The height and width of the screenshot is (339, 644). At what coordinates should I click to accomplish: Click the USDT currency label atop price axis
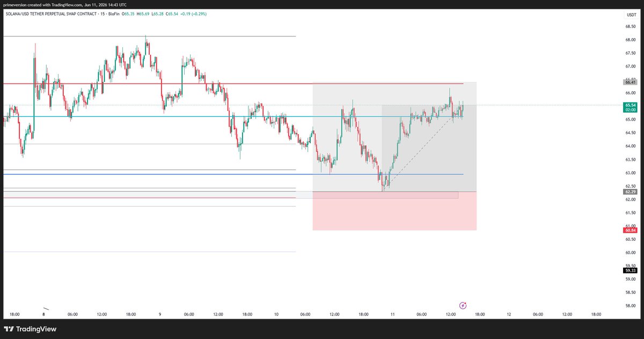click(631, 14)
